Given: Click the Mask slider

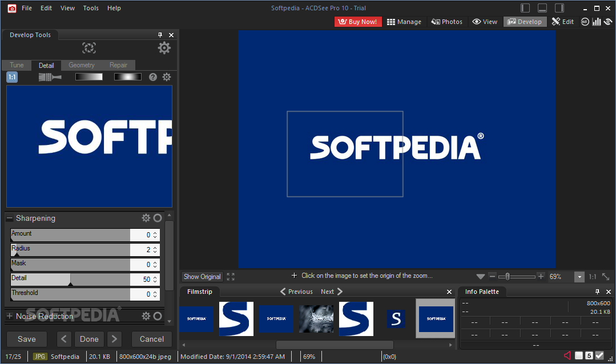Looking at the screenshot, I should (71, 265).
